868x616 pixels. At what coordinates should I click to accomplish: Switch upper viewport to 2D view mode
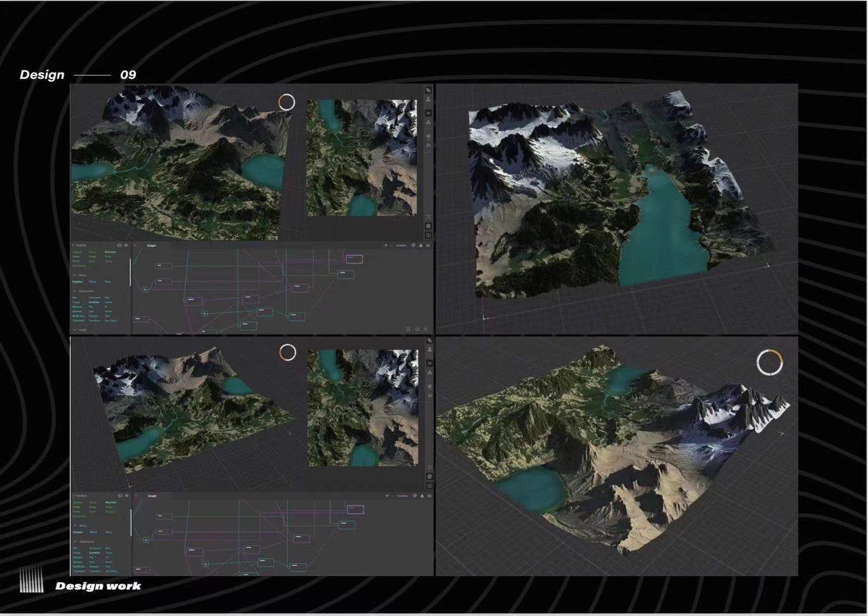[x=428, y=113]
